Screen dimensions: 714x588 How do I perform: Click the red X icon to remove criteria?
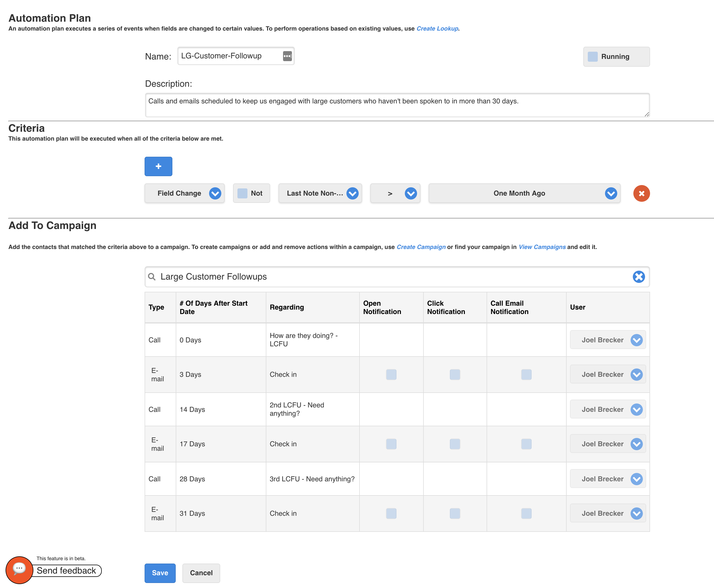(641, 193)
